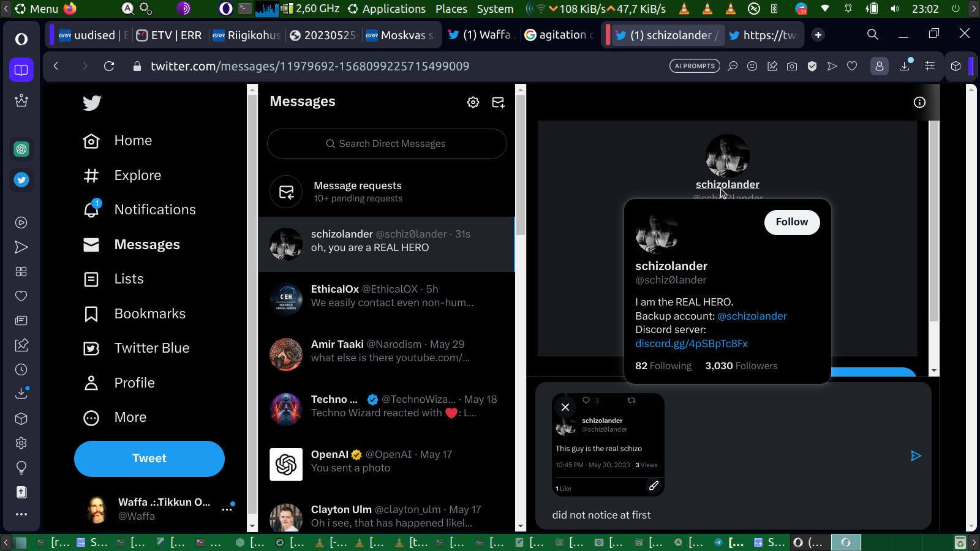Open the Opera workspaces icon

(x=21, y=70)
